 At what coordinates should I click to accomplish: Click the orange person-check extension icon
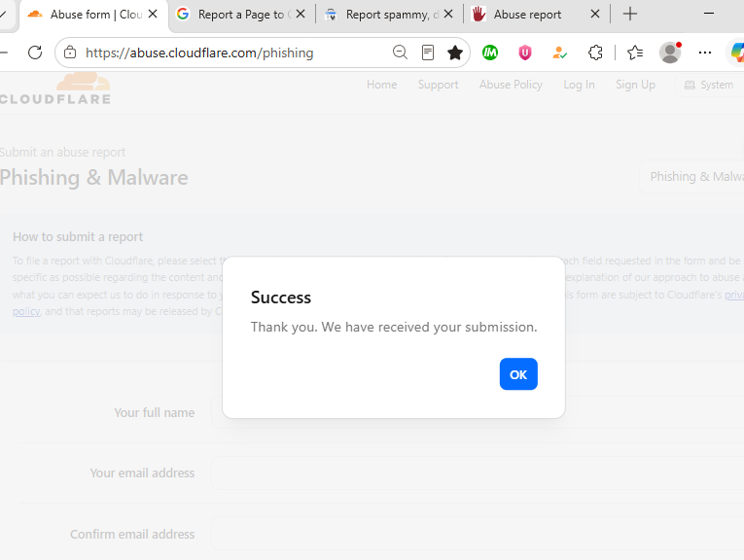pyautogui.click(x=560, y=52)
